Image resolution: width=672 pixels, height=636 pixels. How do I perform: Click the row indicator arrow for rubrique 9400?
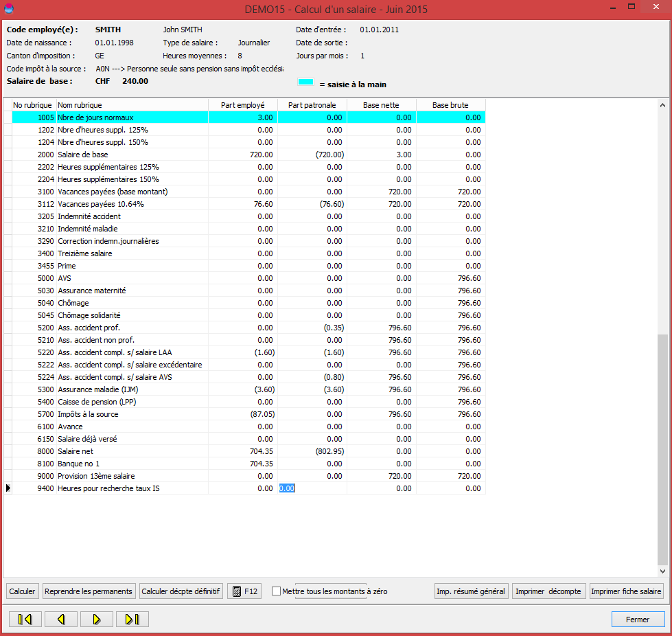click(x=8, y=488)
